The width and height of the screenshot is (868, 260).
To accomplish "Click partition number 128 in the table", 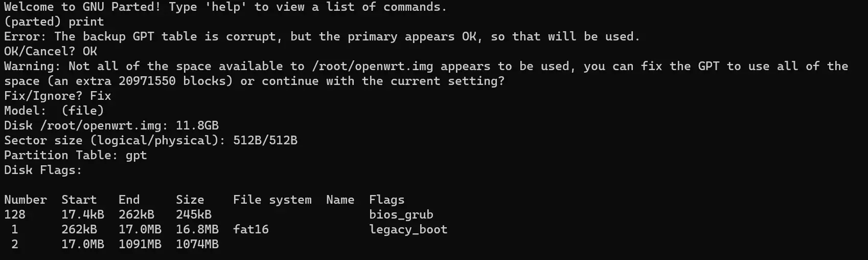I will [15, 215].
